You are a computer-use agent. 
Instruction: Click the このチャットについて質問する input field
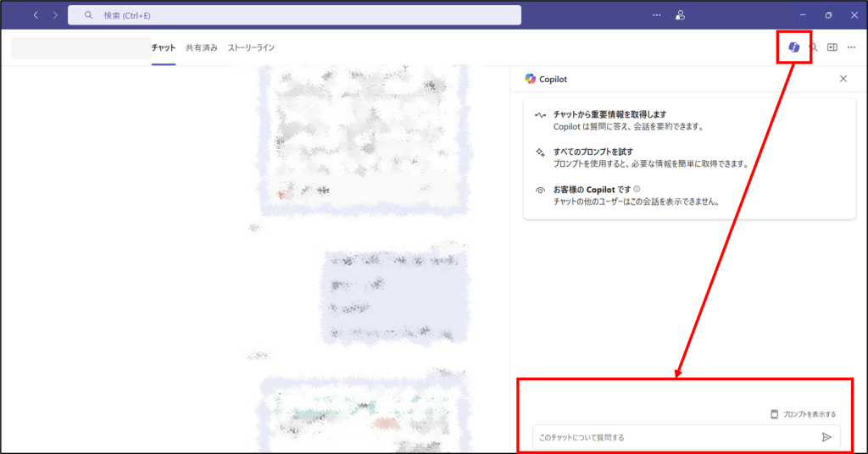[x=676, y=437]
